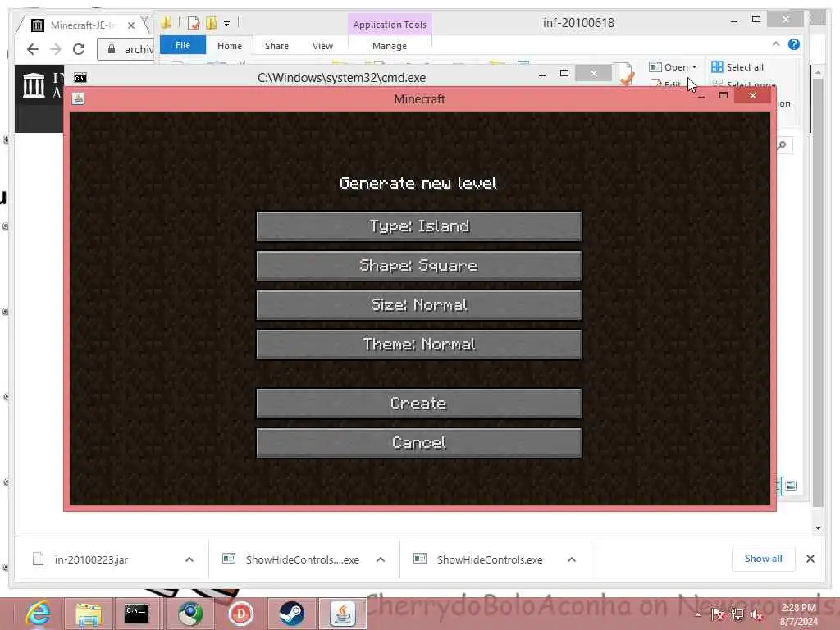Open Explorer help question mark icon
Screen dimensions: 840x630
794,44
